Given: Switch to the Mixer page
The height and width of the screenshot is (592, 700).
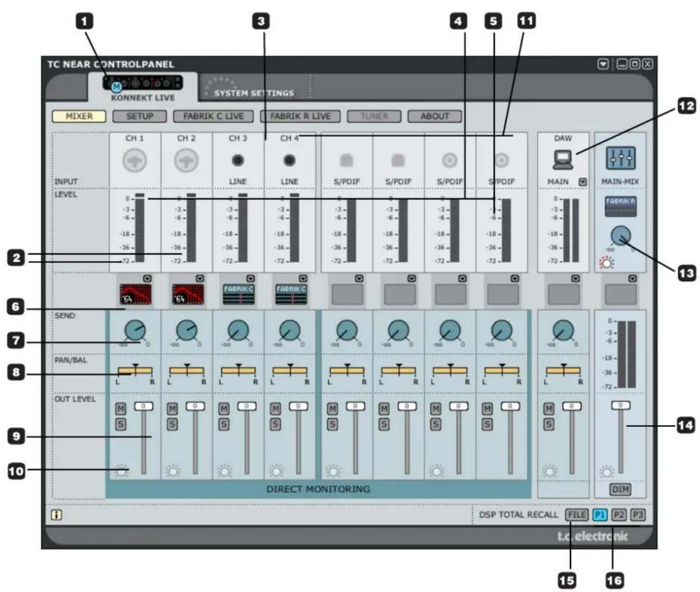Looking at the screenshot, I should [80, 116].
